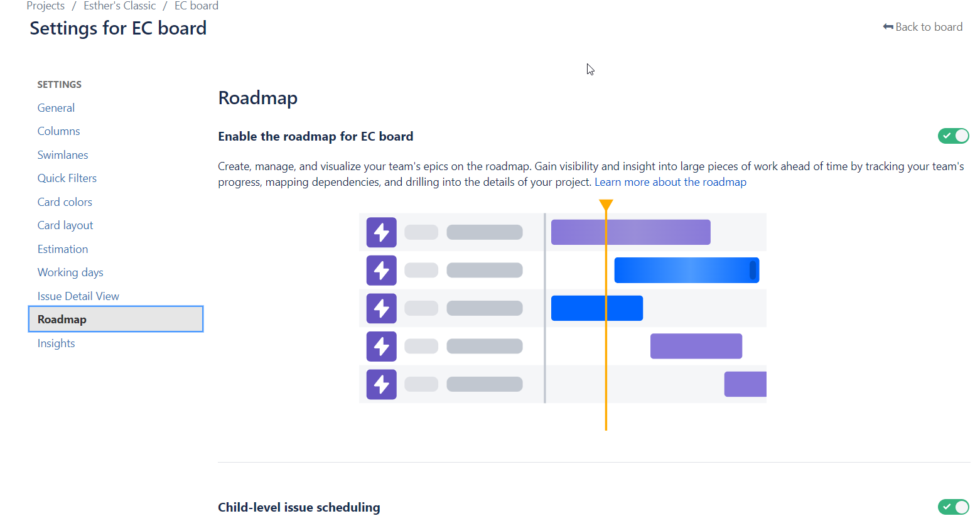Click the checkmark inside the roadmap toggle

(947, 136)
